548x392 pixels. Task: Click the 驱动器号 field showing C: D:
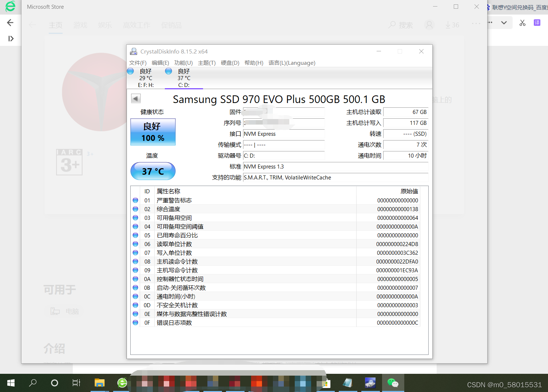point(284,156)
